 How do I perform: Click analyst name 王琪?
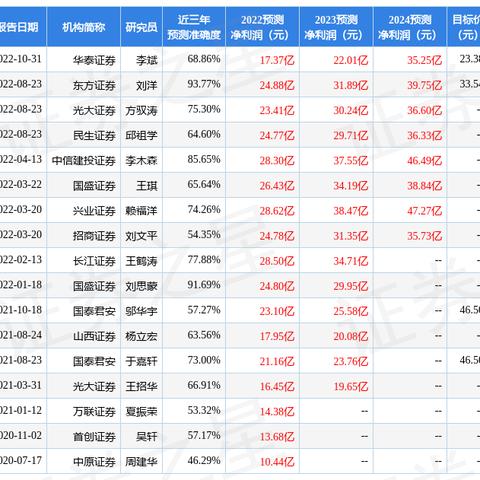(147, 186)
